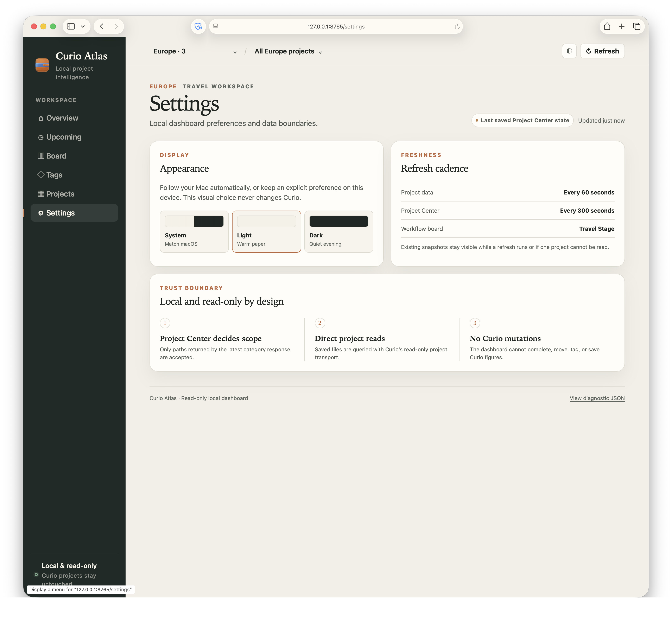Open the All Europe projects dropdown
The height and width of the screenshot is (628, 672).
point(288,51)
